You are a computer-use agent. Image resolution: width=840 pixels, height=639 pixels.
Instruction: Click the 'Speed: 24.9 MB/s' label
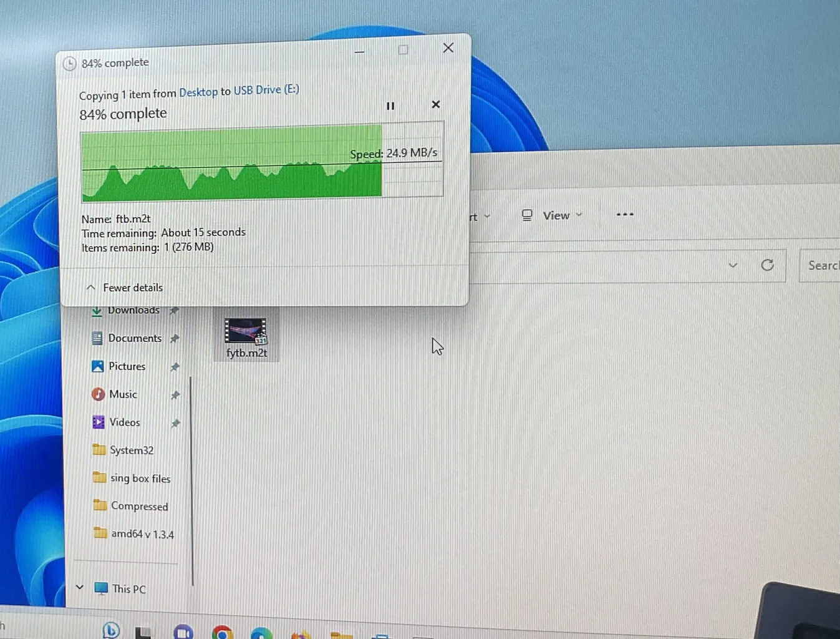tap(393, 154)
